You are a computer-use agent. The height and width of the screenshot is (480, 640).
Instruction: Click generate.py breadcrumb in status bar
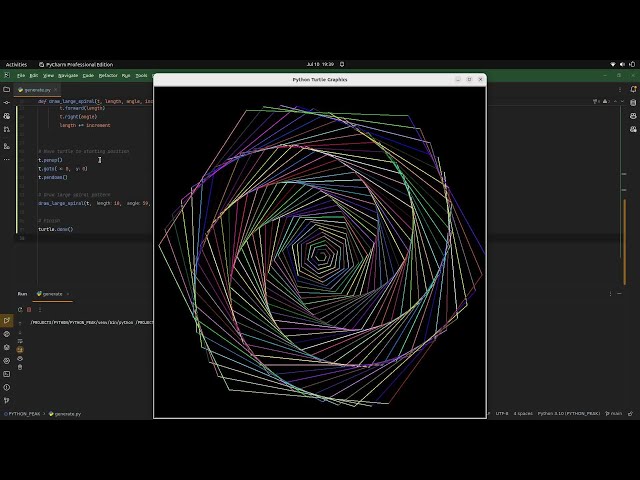[x=65, y=414]
